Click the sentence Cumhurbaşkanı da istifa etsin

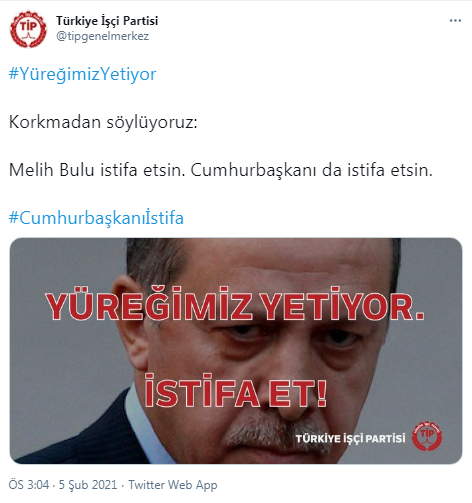click(x=311, y=170)
